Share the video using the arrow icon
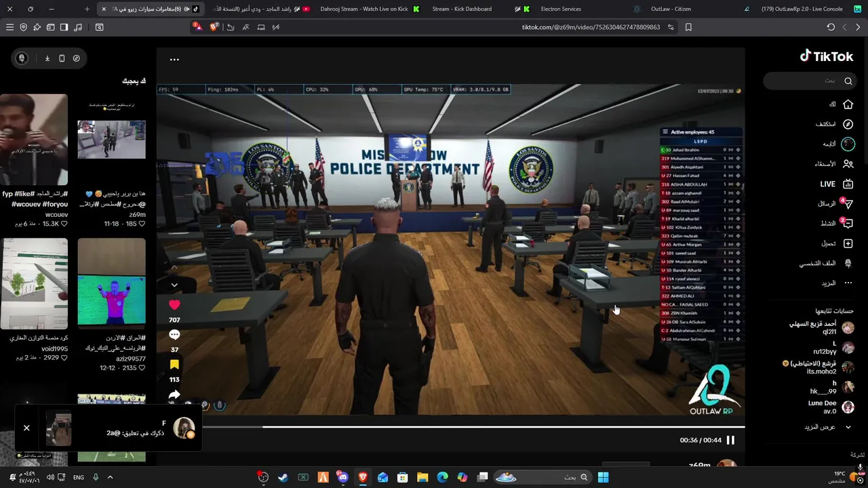Image resolution: width=868 pixels, height=488 pixels. [x=174, y=394]
